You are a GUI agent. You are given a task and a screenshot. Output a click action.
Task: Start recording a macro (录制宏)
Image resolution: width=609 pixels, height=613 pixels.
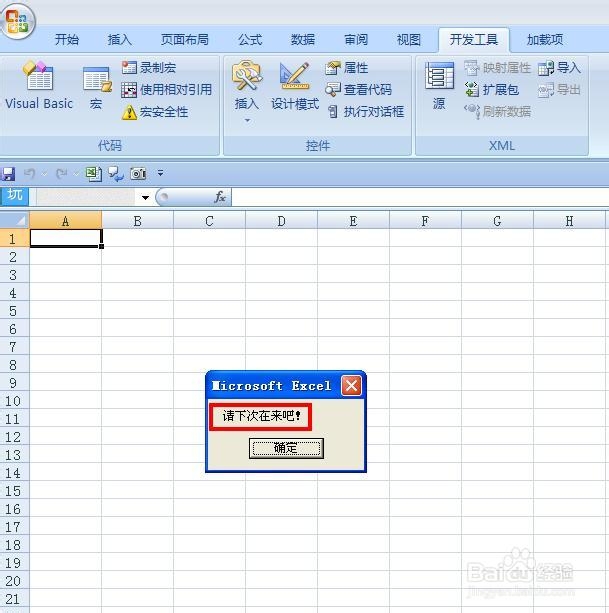coord(149,68)
